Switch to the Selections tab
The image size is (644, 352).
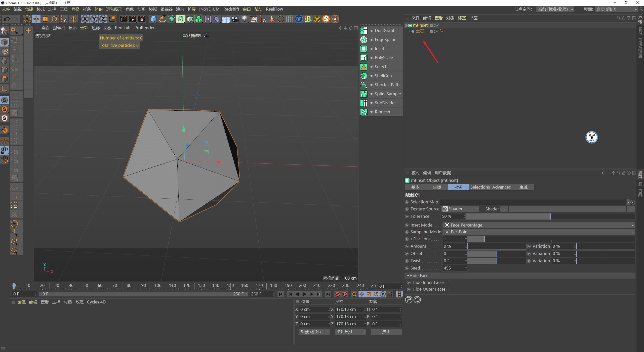(480, 187)
